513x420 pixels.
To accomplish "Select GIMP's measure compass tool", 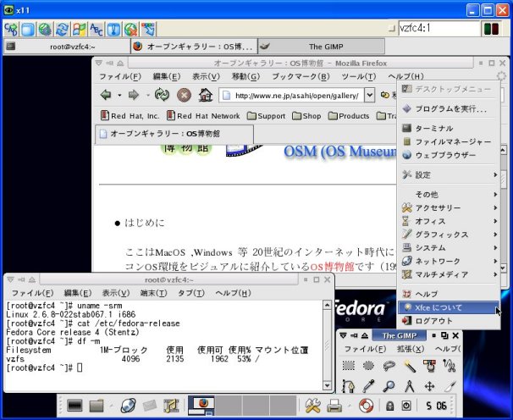I will coord(409,386).
